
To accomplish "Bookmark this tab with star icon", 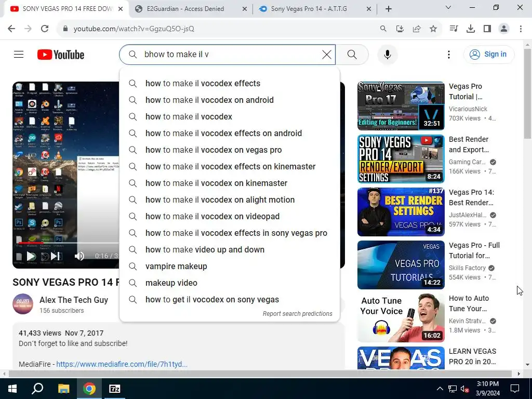I will (433, 29).
